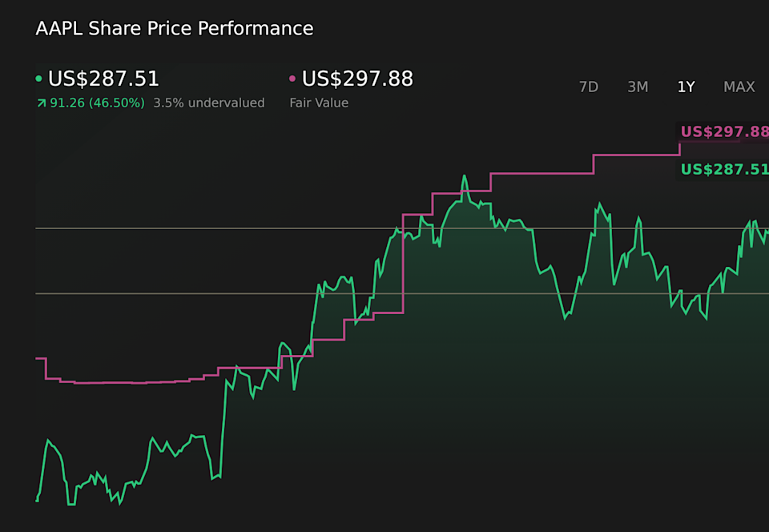Select the 7D time range tab
Screen dimensions: 769x532
589,87
